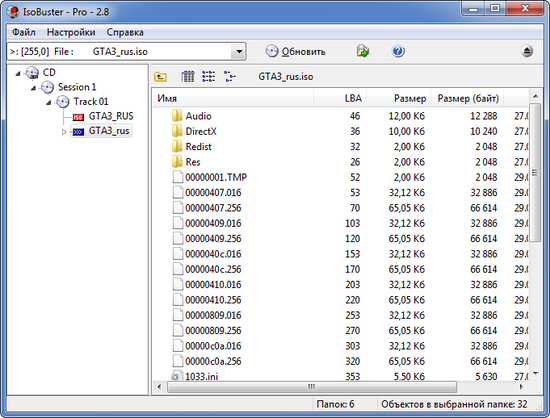Expand the GTA3_rus file system node
550x418 pixels.
pos(64,132)
